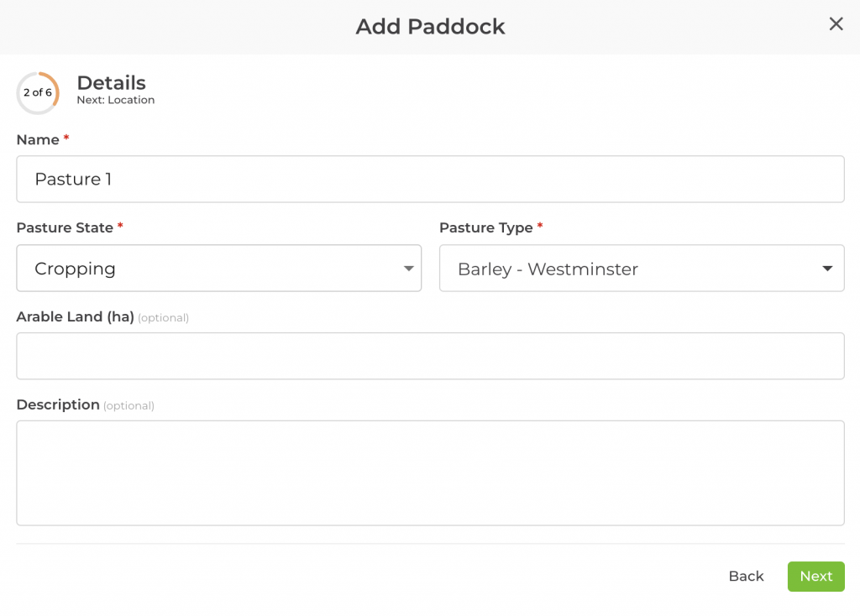Click the Name field label
This screenshot has height=616, width=860.
click(x=38, y=140)
